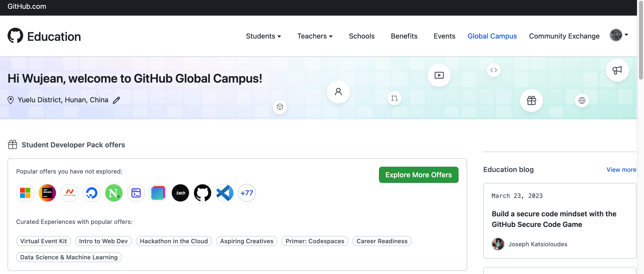
Task: Click the GitHub Education octocat logo
Action: click(x=15, y=36)
